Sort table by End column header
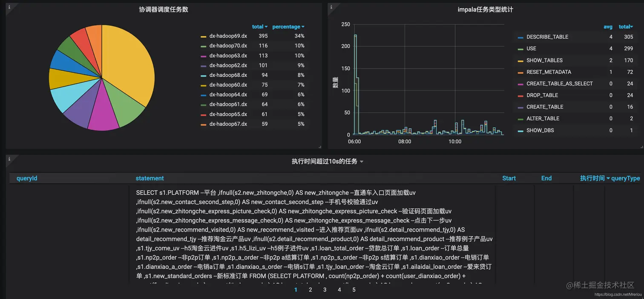 pyautogui.click(x=546, y=178)
